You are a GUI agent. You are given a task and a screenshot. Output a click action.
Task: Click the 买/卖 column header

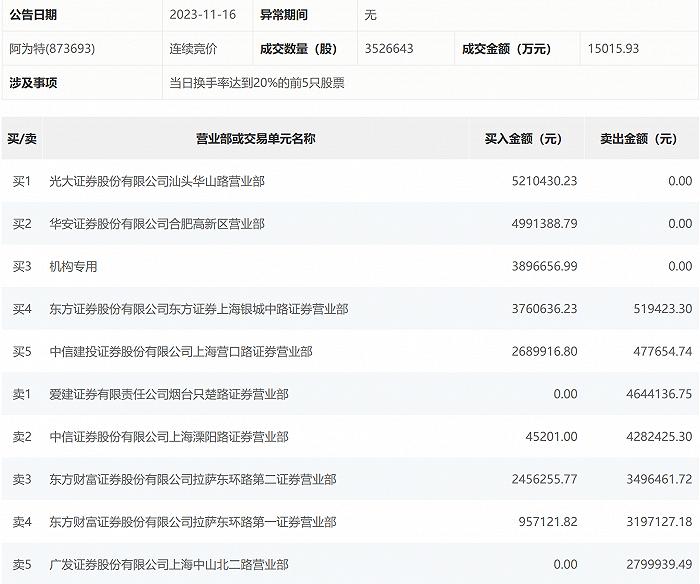pos(22,138)
